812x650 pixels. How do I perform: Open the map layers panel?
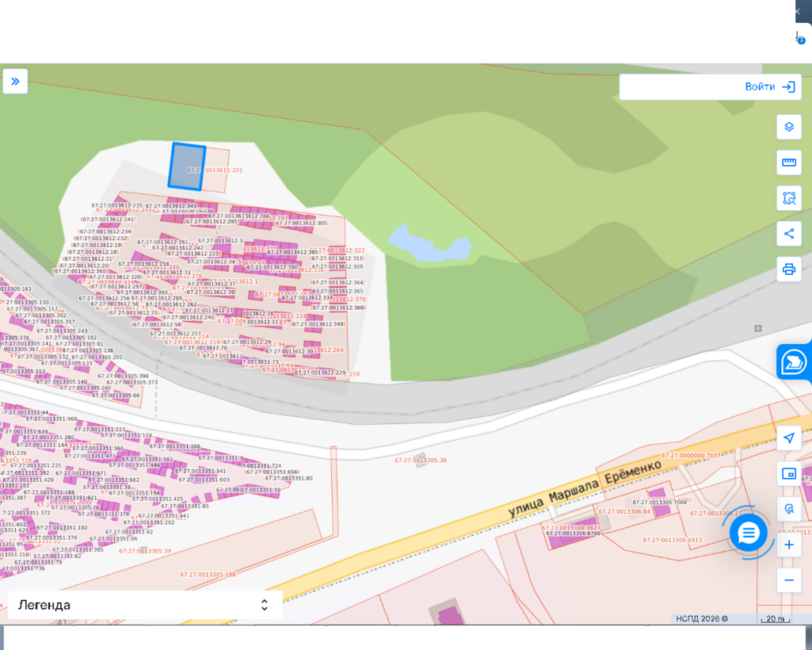[789, 127]
